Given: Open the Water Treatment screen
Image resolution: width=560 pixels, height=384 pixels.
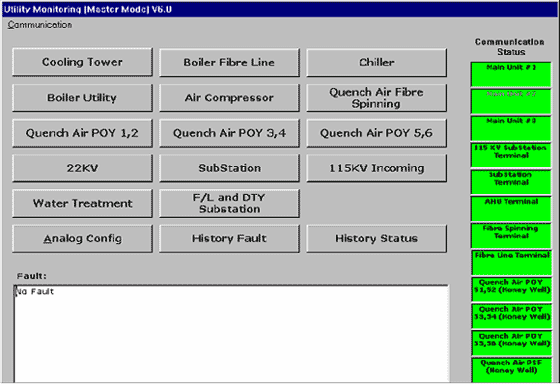Looking at the screenshot, I should point(82,203).
